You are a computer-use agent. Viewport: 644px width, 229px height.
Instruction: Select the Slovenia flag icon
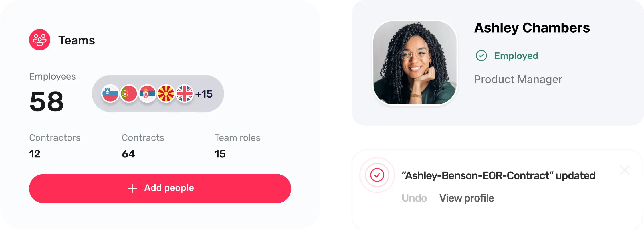[110, 94]
